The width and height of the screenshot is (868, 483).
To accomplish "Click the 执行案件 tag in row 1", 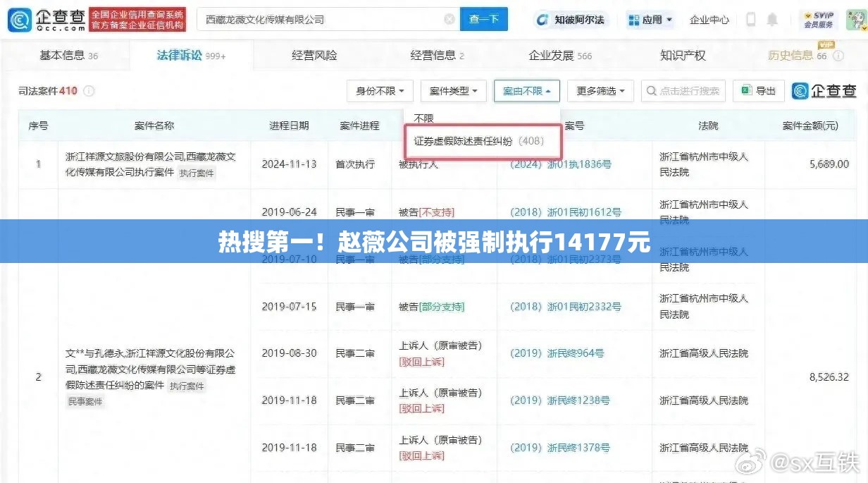I will [x=197, y=173].
